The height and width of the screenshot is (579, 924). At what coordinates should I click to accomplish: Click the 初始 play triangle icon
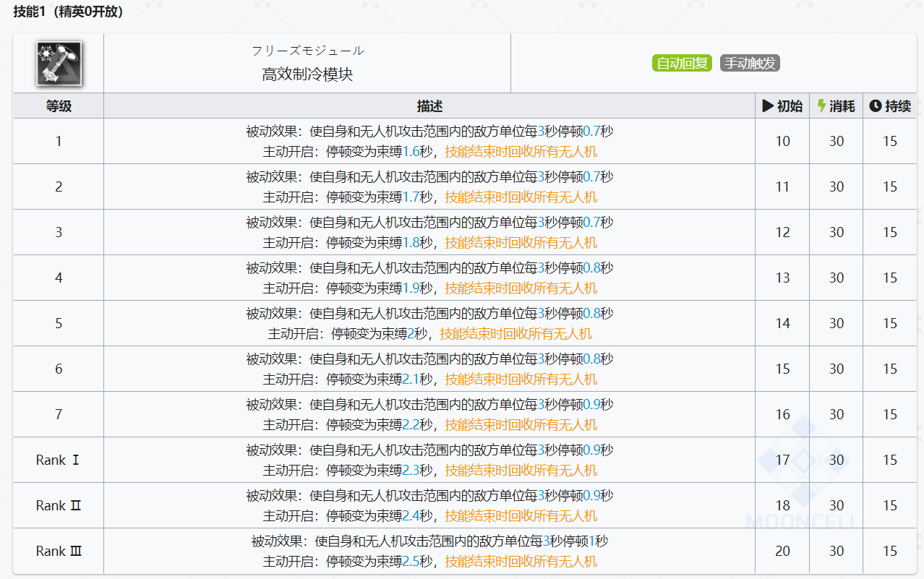point(768,106)
